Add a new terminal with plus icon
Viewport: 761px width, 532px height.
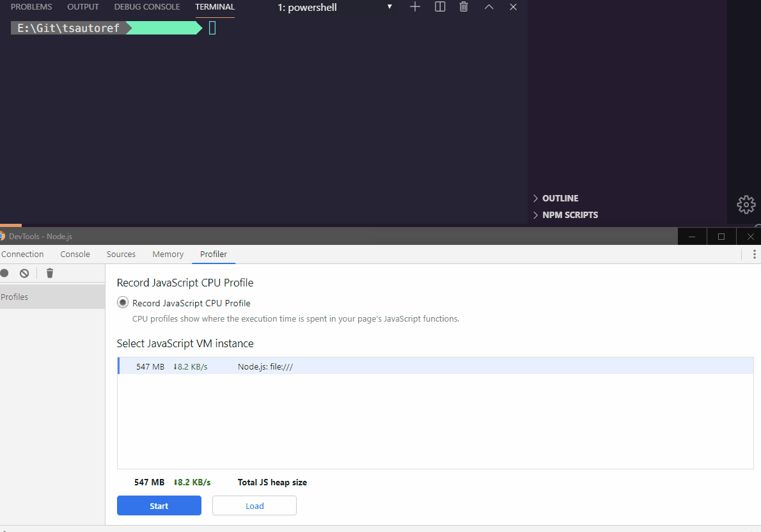(x=415, y=7)
